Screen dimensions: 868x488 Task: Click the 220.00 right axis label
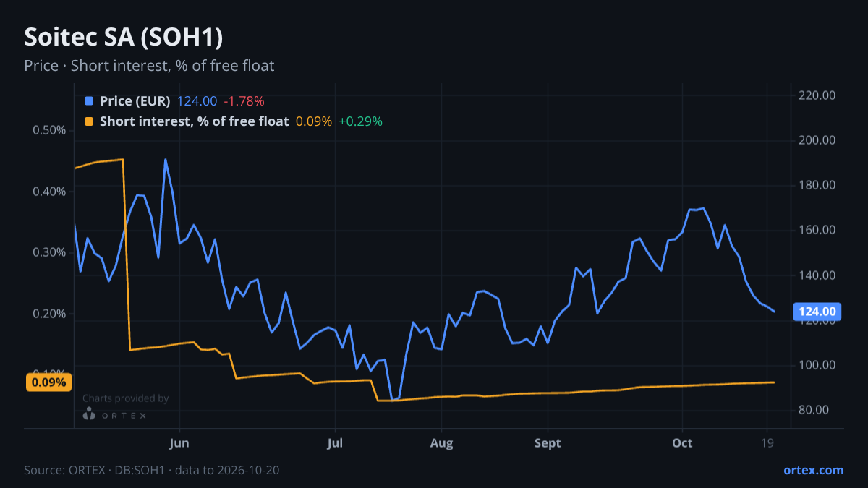[817, 95]
